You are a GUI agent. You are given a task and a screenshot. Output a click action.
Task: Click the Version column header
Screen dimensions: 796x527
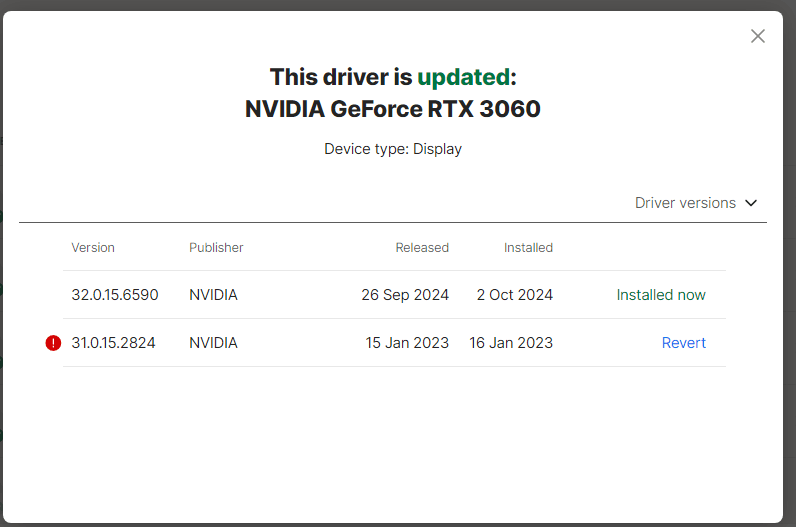pos(93,248)
